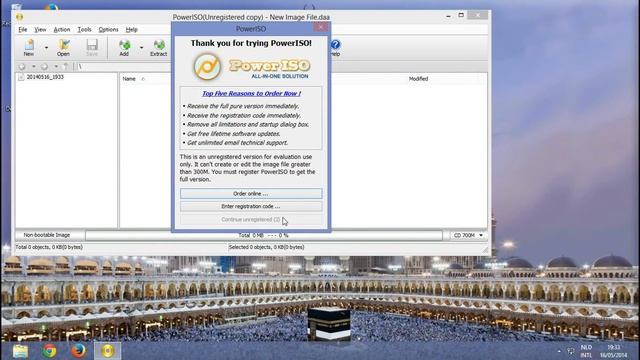Open the View menu

pyautogui.click(x=40, y=29)
